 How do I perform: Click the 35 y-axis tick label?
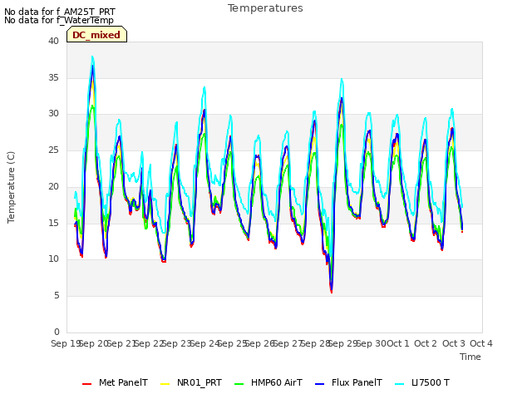pos(53,77)
